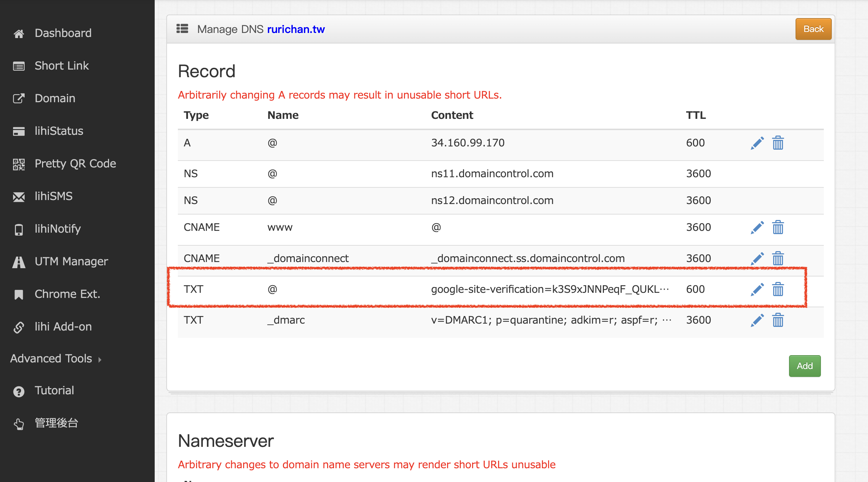Image resolution: width=868 pixels, height=482 pixels.
Task: Click the list icon beside Manage DNS
Action: tap(182, 29)
